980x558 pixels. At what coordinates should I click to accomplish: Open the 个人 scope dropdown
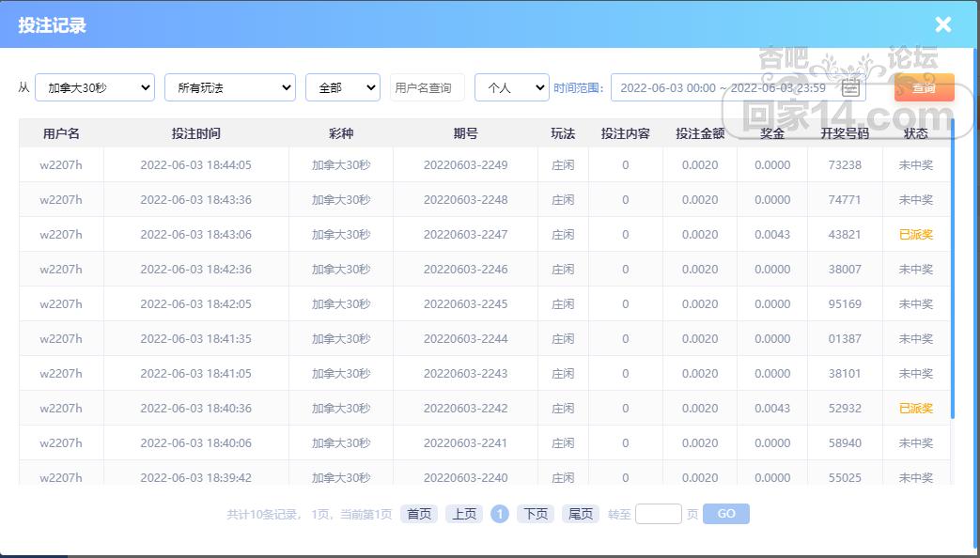point(512,87)
